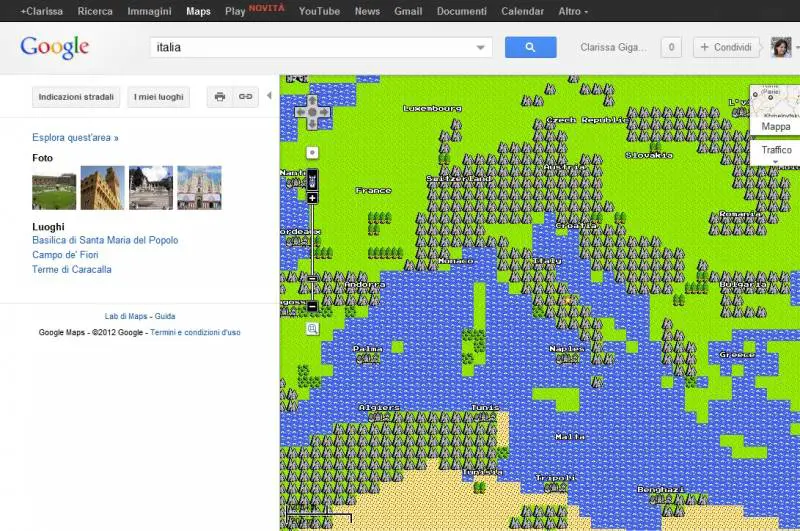Image resolution: width=800 pixels, height=531 pixels.
Task: Click the magnifier zoom-box icon on map
Action: pyautogui.click(x=312, y=328)
